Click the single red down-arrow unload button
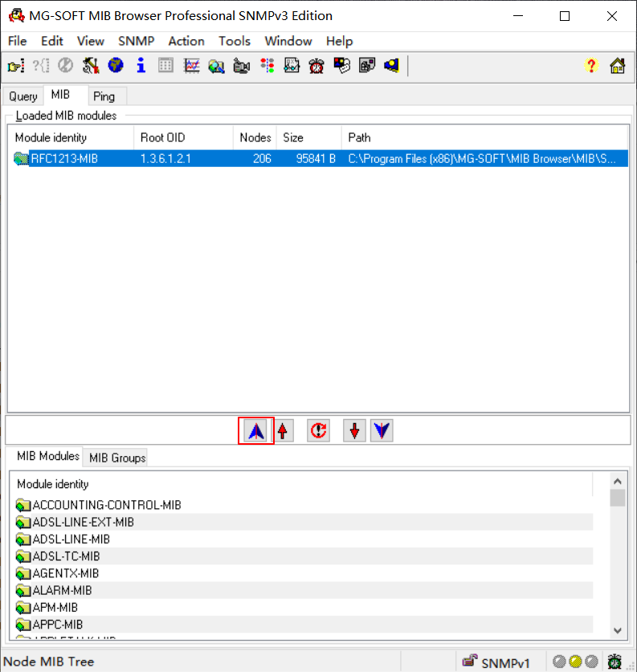637x672 pixels. 354,430
